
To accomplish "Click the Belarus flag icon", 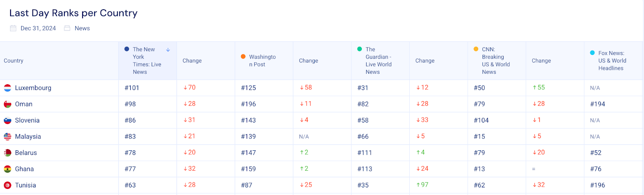I will (x=8, y=153).
